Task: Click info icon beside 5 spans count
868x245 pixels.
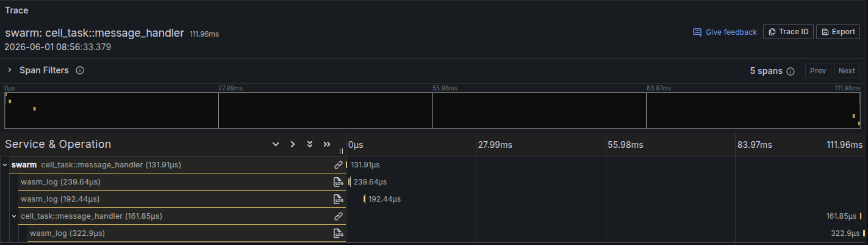Action: pos(791,71)
